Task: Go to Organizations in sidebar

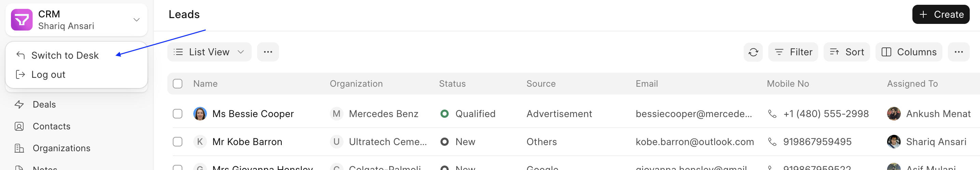Action: (x=61, y=148)
